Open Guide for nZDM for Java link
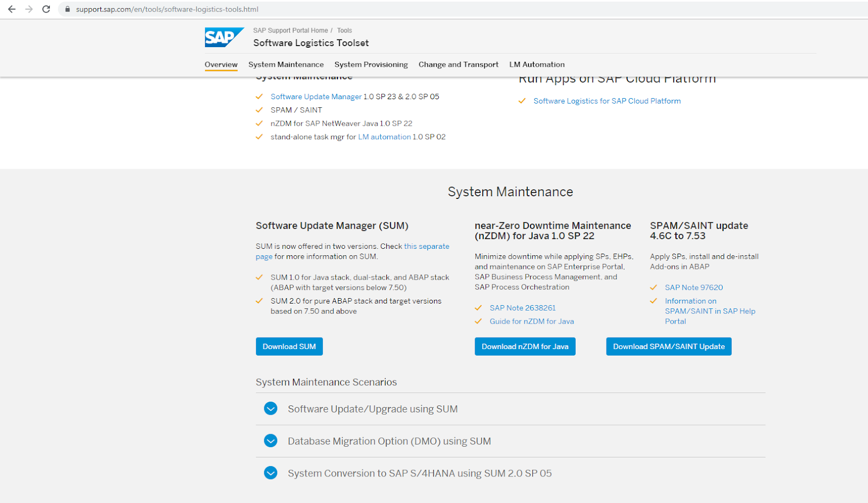Screen dimensions: 868x503 pos(532,321)
